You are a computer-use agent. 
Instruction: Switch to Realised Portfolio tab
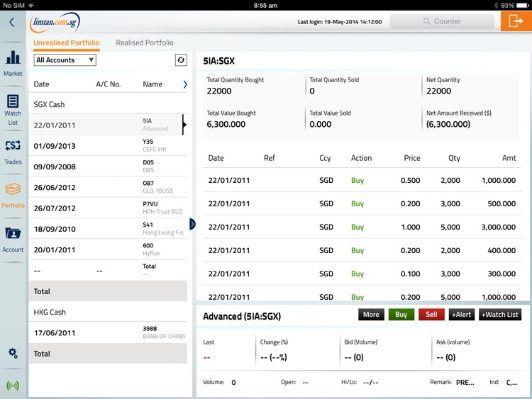point(145,43)
